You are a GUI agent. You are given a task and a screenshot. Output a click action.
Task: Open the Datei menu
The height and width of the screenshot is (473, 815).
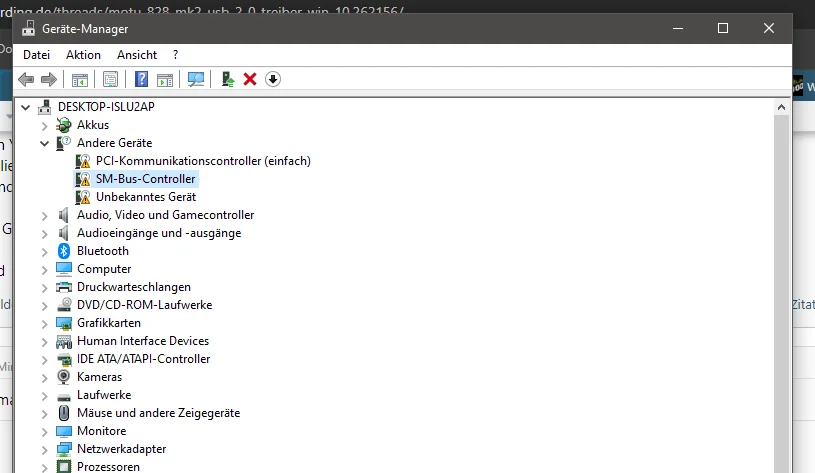point(36,55)
